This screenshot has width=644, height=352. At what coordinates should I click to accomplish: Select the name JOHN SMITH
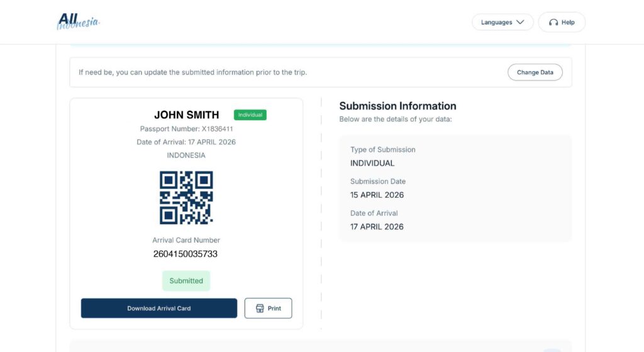point(186,115)
